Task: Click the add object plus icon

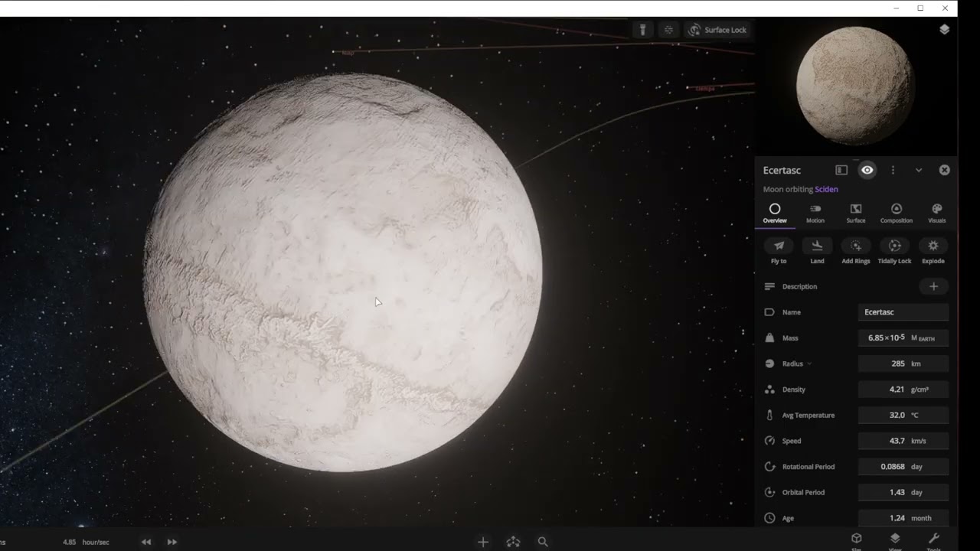Action: point(483,542)
